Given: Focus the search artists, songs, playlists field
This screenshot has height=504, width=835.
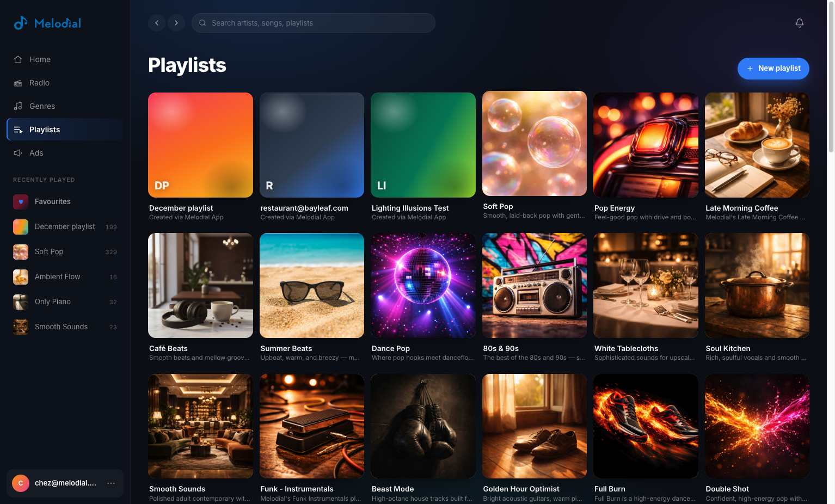Looking at the screenshot, I should (x=314, y=23).
